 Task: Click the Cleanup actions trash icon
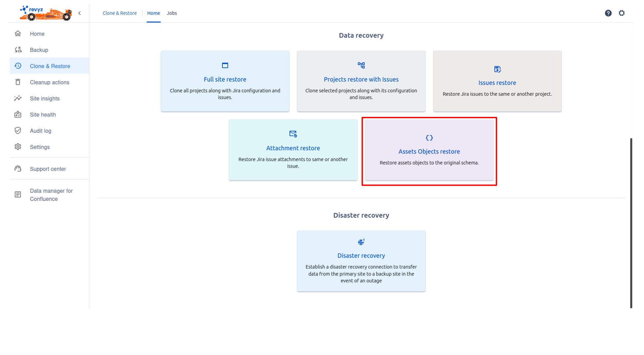point(18,82)
